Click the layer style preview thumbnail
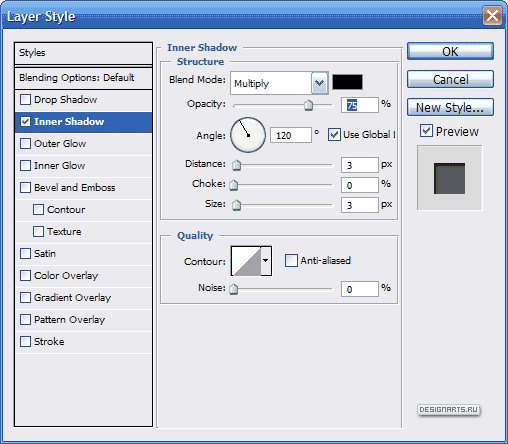This screenshot has height=444, width=508. 449,178
